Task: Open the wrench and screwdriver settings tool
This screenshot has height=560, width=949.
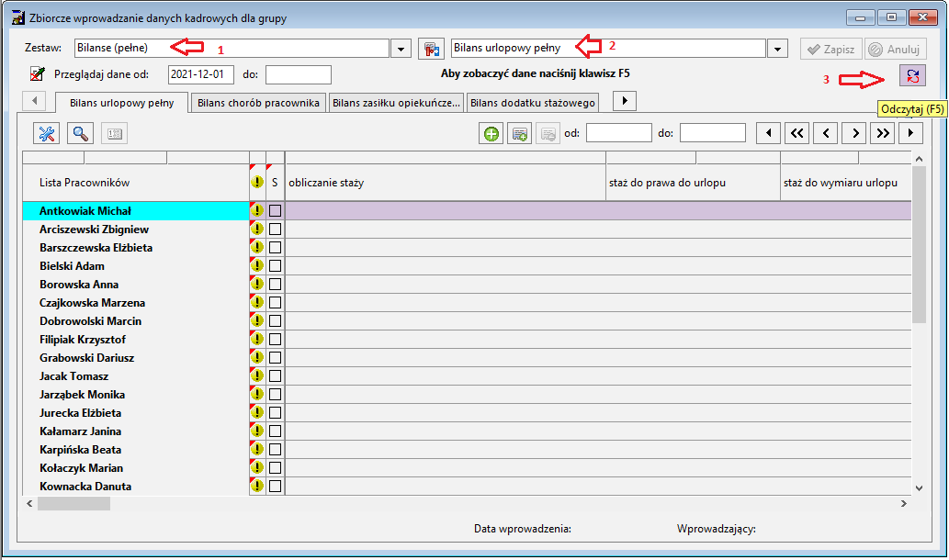Action: (47, 133)
